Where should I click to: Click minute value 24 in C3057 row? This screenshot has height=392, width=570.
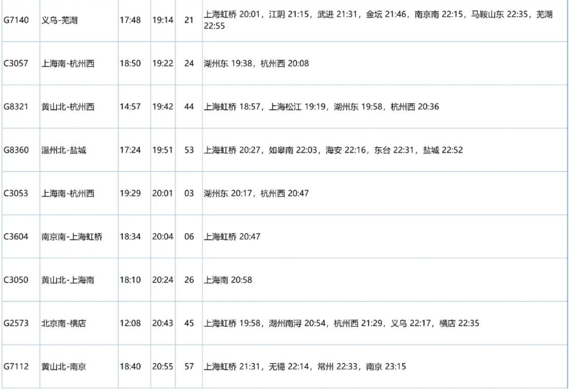tap(188, 63)
